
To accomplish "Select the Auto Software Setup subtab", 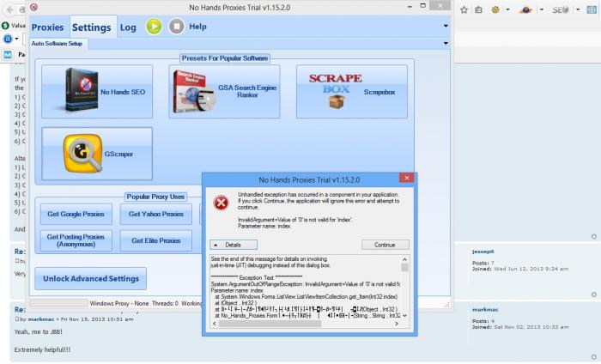I will pos(58,44).
